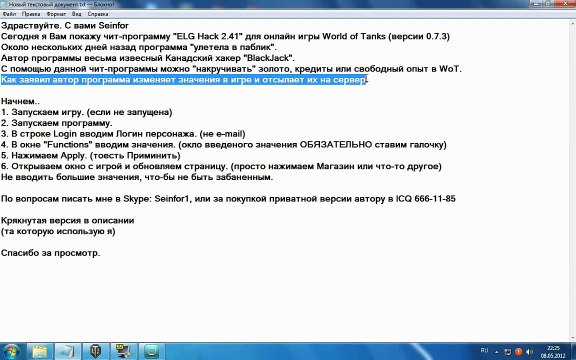Open the Вид menu
576x360 pixels.
click(x=76, y=14)
